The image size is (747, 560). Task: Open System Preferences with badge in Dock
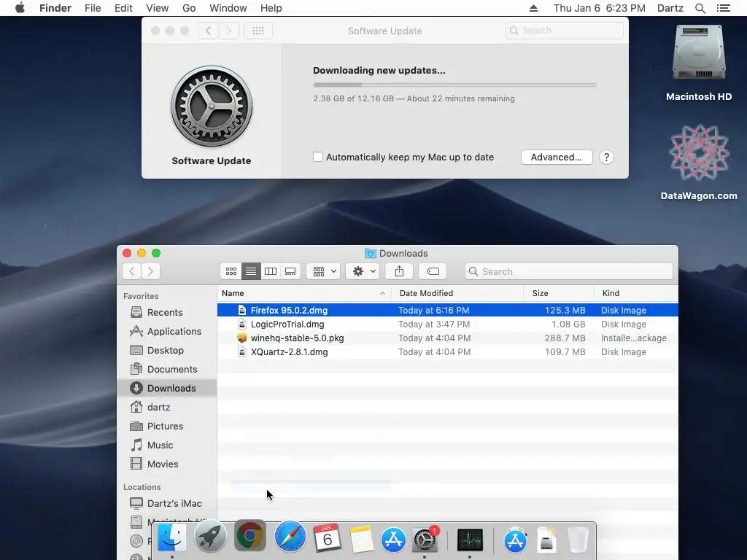pos(425,540)
